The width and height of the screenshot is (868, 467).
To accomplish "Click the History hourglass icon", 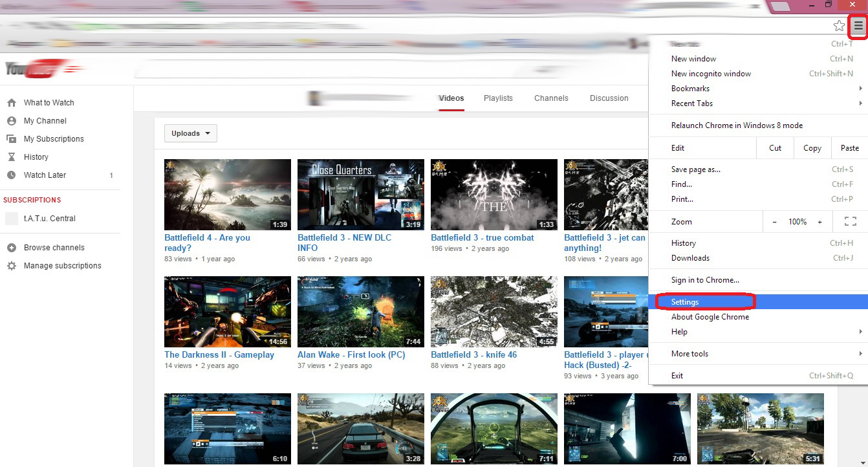I will tap(11, 157).
